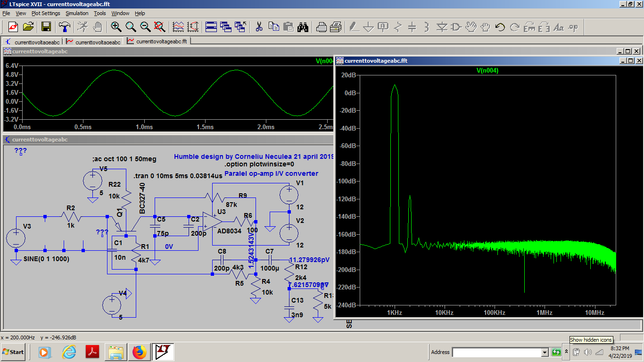Click the New Schematic toolbar icon
The width and height of the screenshot is (644, 362).
[x=13, y=26]
